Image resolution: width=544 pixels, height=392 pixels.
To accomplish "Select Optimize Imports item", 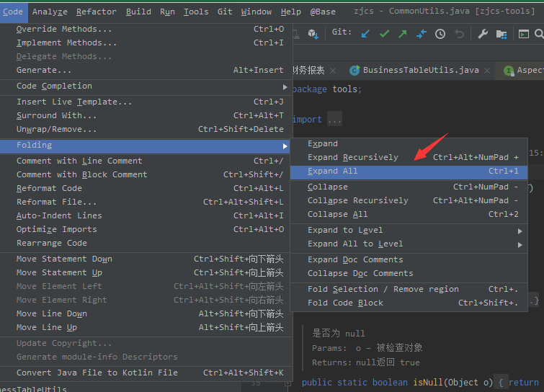I will pyautogui.click(x=146, y=229).
